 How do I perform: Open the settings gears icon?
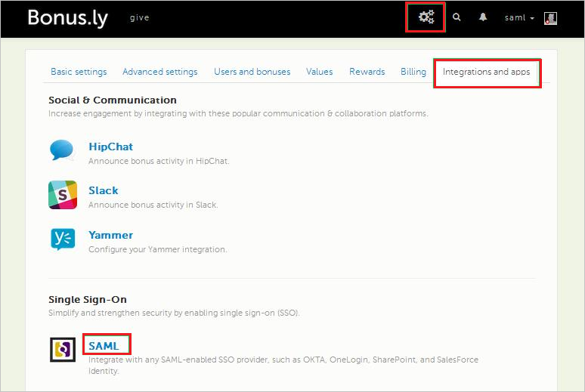426,17
